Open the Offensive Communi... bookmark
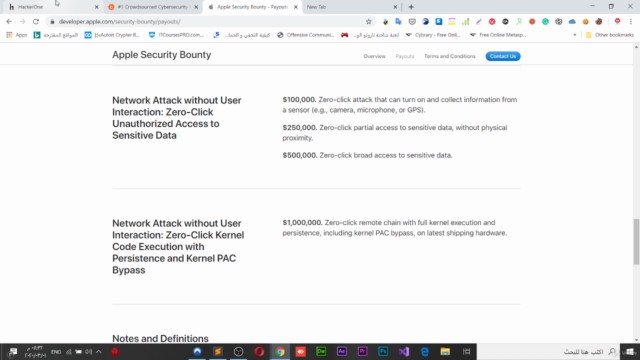640x360 pixels. click(305, 35)
